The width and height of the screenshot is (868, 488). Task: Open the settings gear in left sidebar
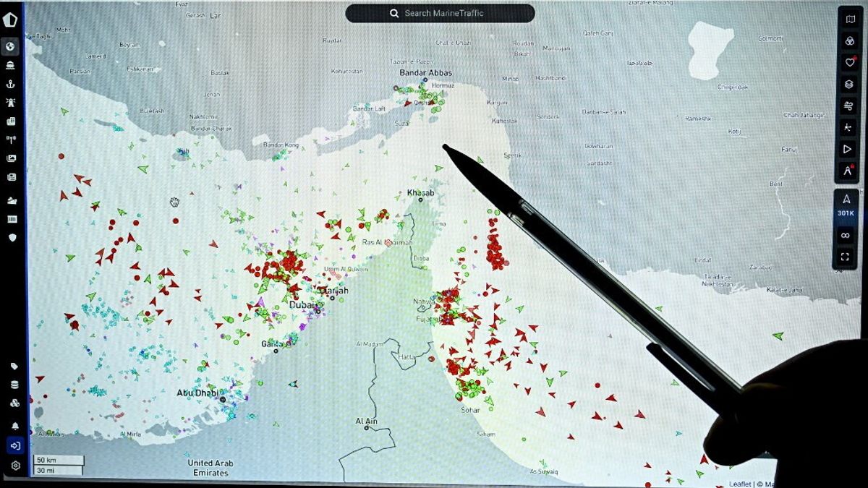[x=14, y=466]
